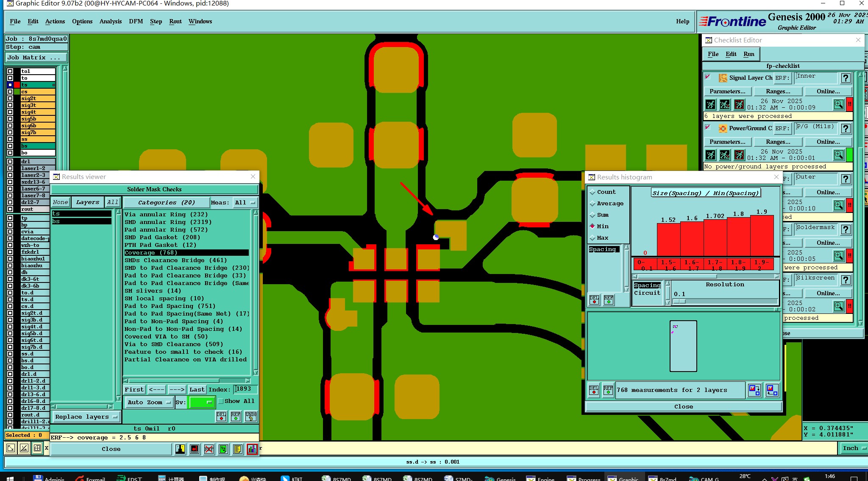Select the Average radio button
Viewport: 868px width, 481px height.
tap(593, 204)
